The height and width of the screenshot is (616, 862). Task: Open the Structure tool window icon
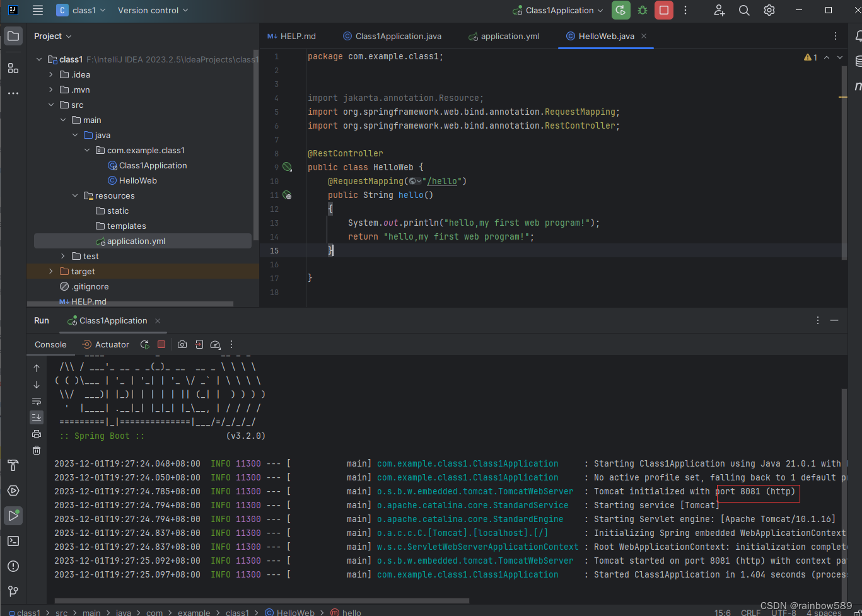tap(13, 68)
